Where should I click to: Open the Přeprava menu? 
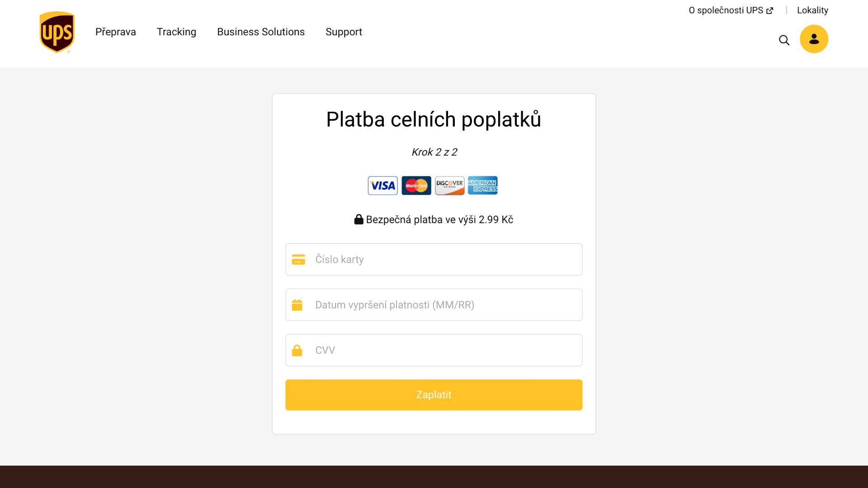pos(116,32)
